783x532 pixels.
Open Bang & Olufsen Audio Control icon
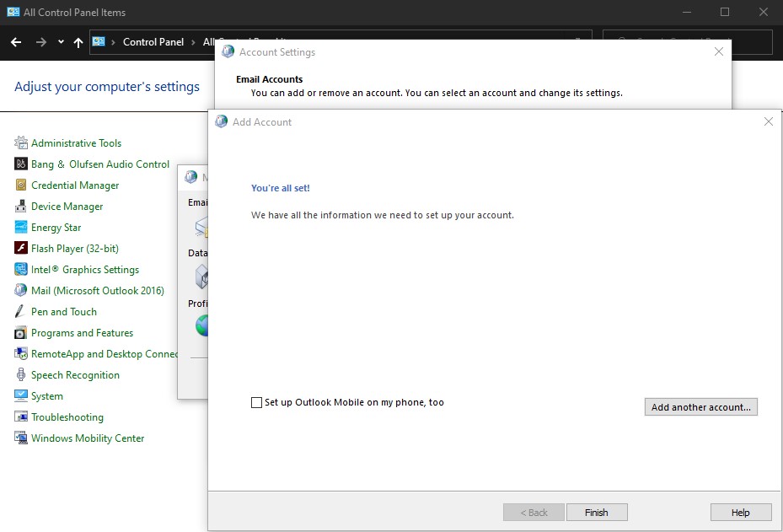tap(21, 164)
